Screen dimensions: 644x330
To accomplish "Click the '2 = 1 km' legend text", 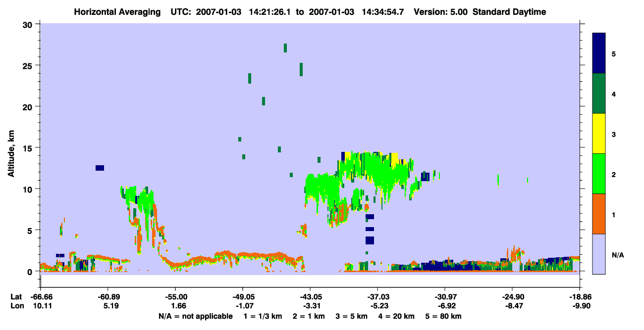I will pos(309,317).
